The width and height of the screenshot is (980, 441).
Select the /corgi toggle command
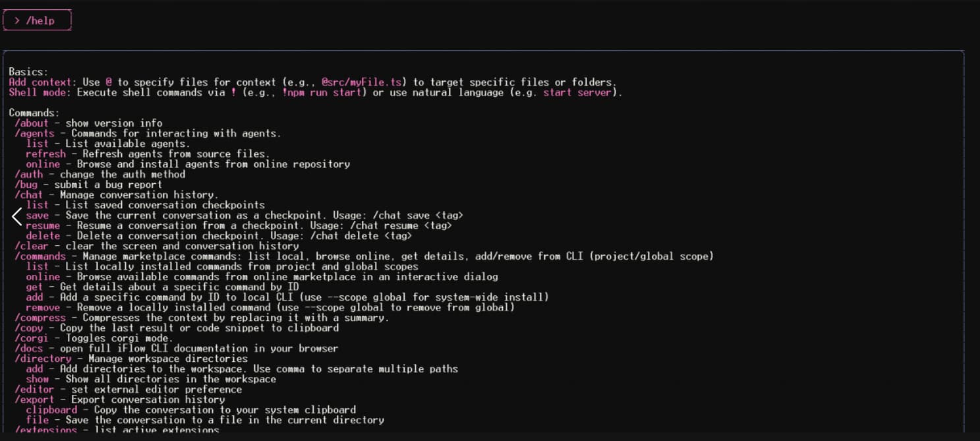tap(32, 338)
